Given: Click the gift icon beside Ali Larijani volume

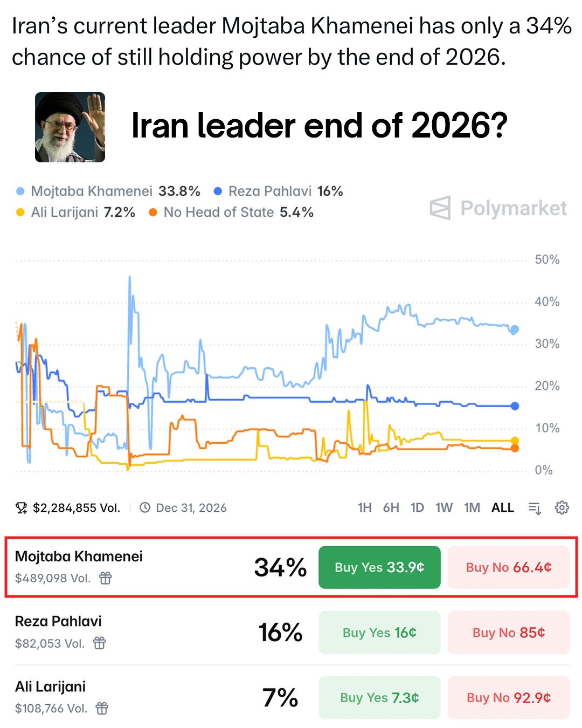Looking at the screenshot, I should pos(102,708).
